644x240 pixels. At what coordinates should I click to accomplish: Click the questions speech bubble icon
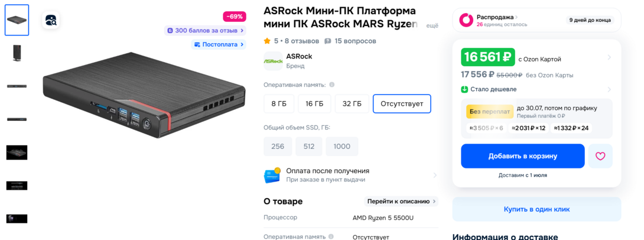(328, 41)
